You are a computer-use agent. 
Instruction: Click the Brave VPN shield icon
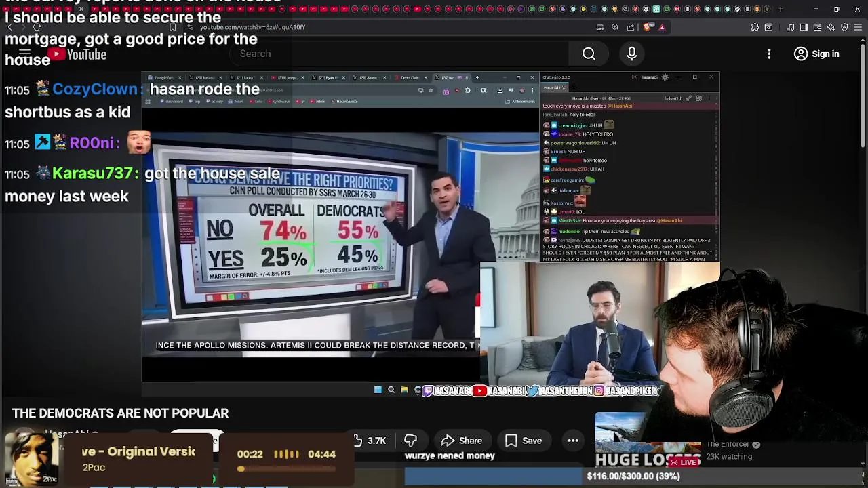(x=844, y=27)
